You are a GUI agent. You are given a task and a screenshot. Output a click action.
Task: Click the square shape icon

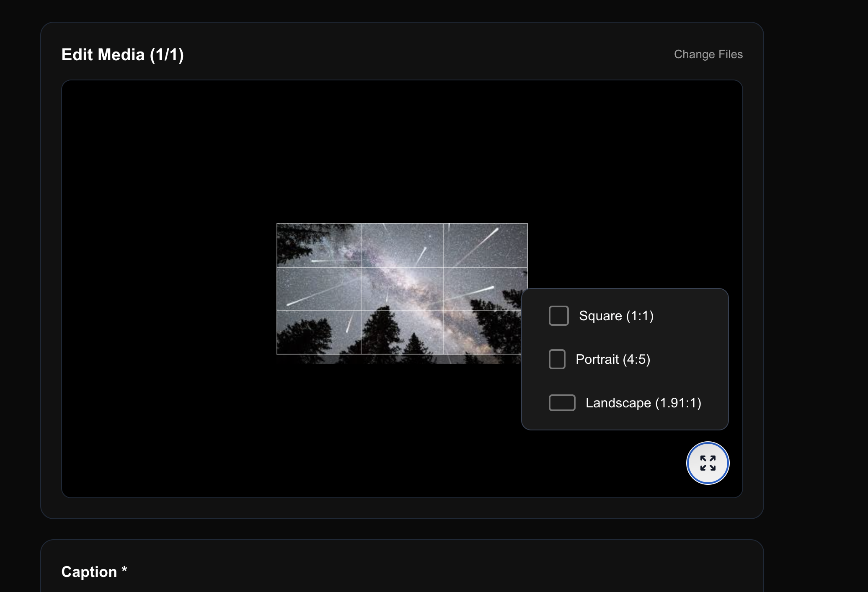[558, 316]
